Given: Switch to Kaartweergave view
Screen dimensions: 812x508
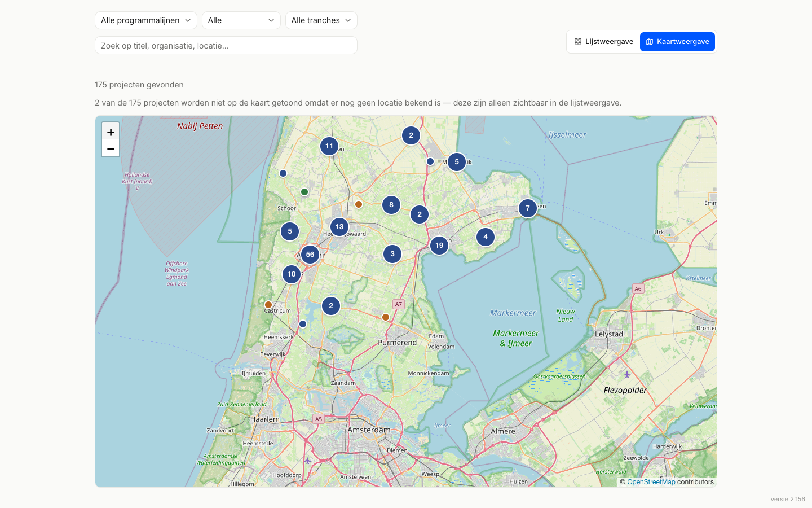Looking at the screenshot, I should click(677, 42).
